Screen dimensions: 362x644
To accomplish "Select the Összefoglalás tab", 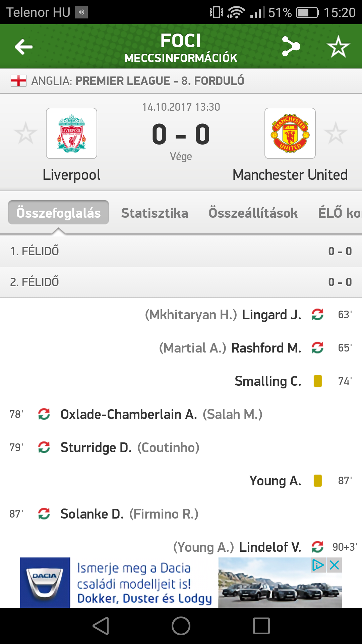I will (x=58, y=213).
